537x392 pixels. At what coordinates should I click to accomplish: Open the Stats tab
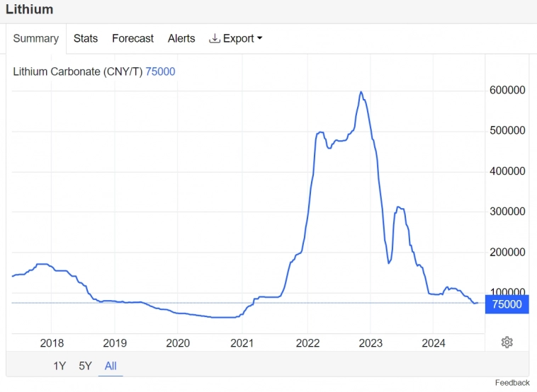[86, 38]
